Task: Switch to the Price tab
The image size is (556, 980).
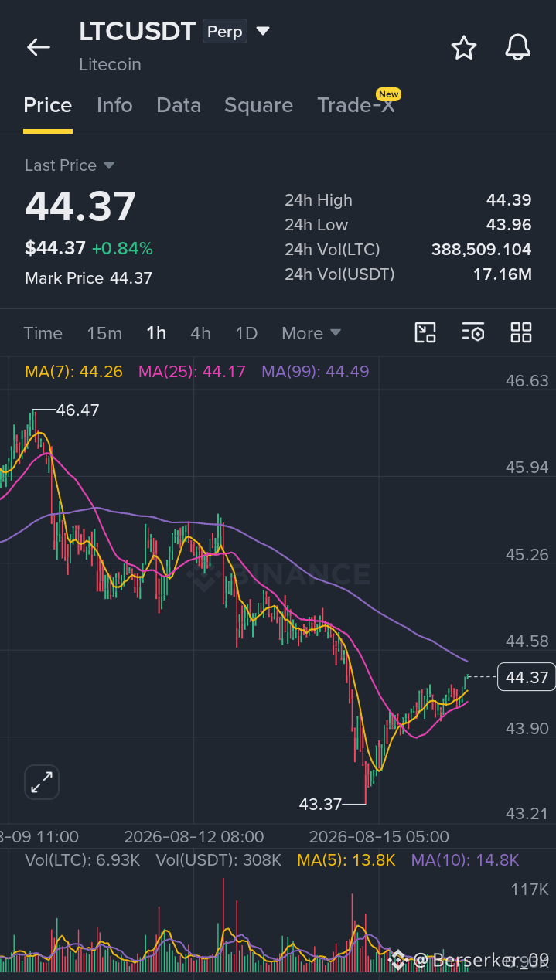Action: click(48, 106)
